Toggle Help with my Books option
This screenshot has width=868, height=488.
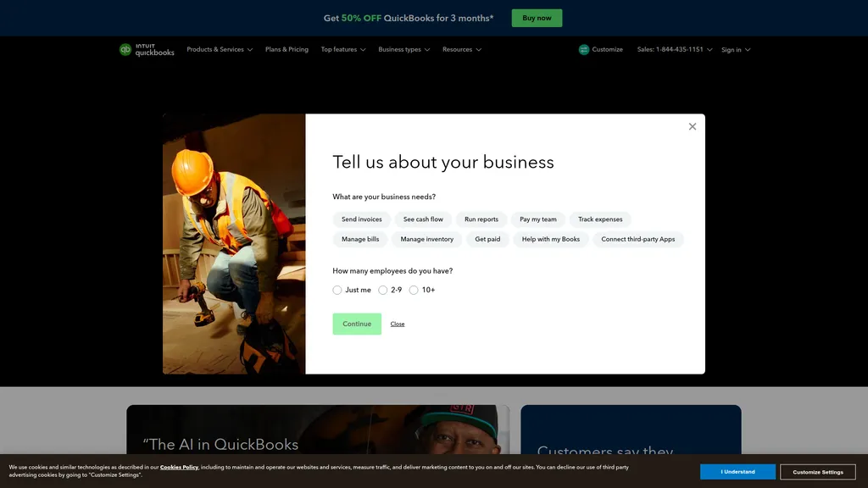[551, 240]
